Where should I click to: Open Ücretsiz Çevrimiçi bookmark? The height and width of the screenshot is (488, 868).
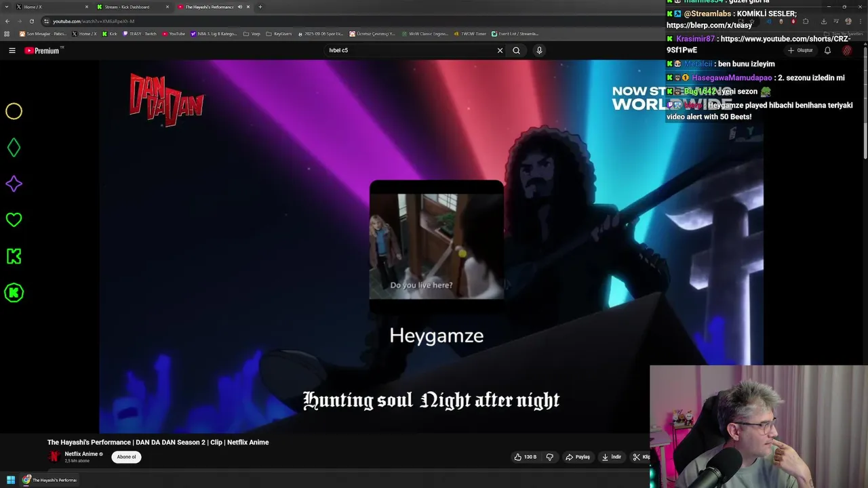pos(373,34)
